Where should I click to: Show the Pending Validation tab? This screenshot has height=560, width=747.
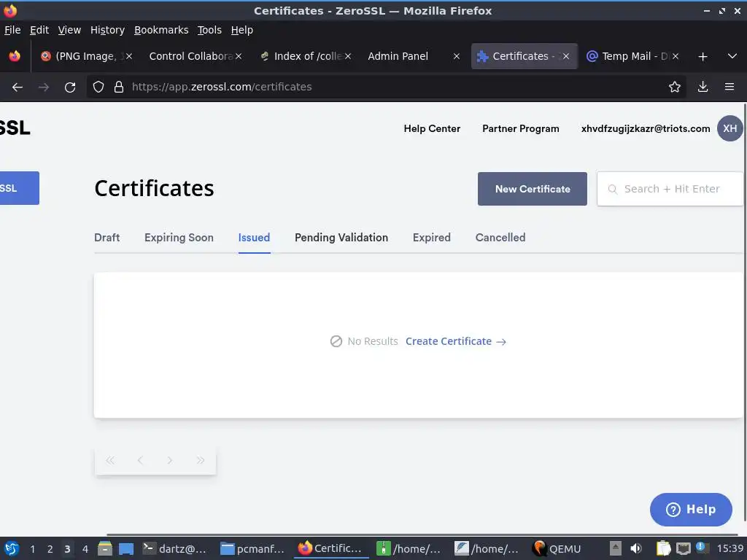pyautogui.click(x=341, y=238)
